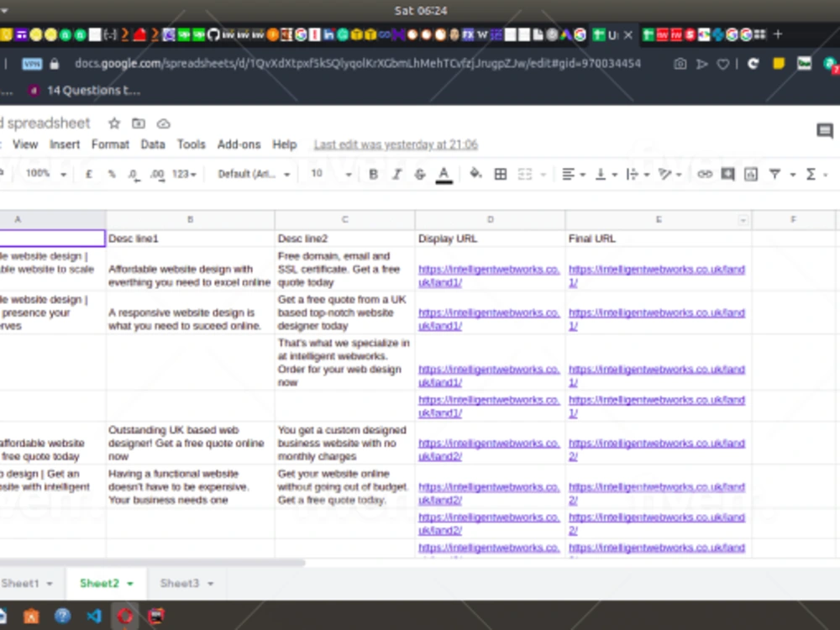The width and height of the screenshot is (840, 630).
Task: Click 'Last edit was yesterday at 21:06' link
Action: (x=396, y=144)
